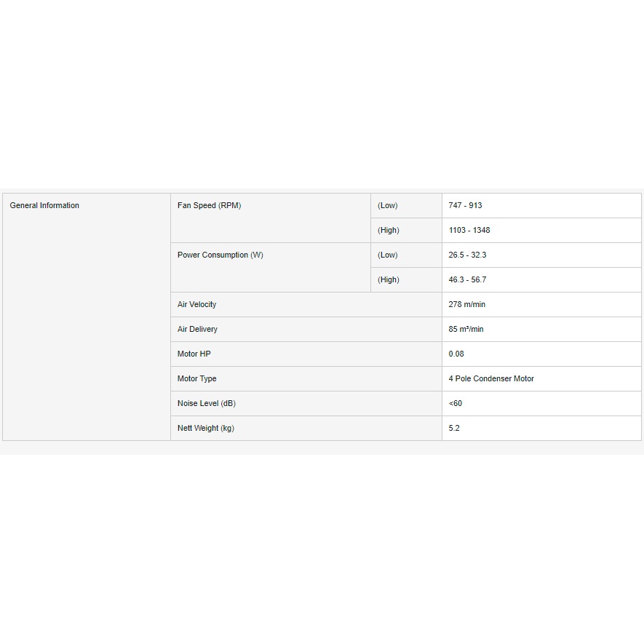Click the Power Consumption (W) label
This screenshot has height=644, width=644.
pos(220,255)
